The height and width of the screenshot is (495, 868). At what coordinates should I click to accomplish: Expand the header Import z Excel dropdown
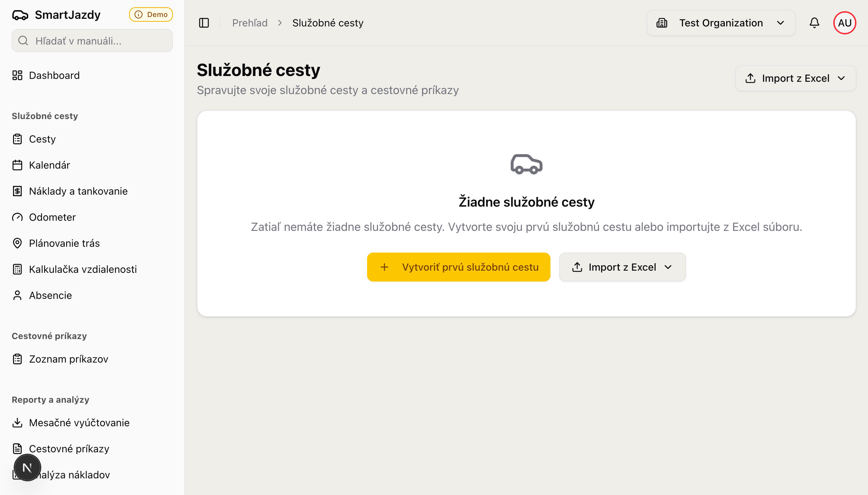[x=795, y=78]
